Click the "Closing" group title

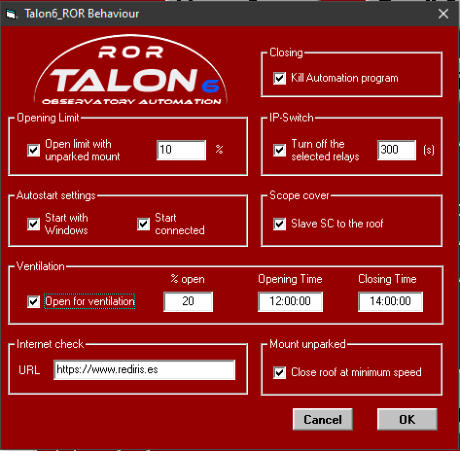(286, 53)
